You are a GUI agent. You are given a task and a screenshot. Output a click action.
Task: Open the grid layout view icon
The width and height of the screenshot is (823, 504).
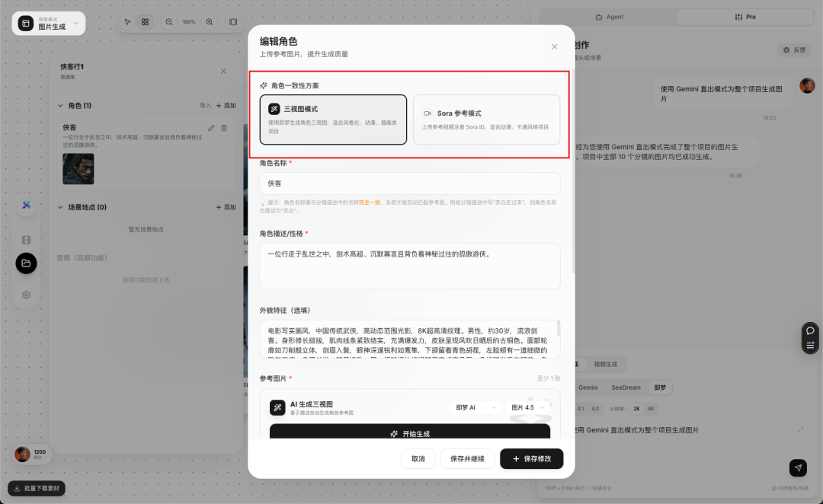(145, 22)
